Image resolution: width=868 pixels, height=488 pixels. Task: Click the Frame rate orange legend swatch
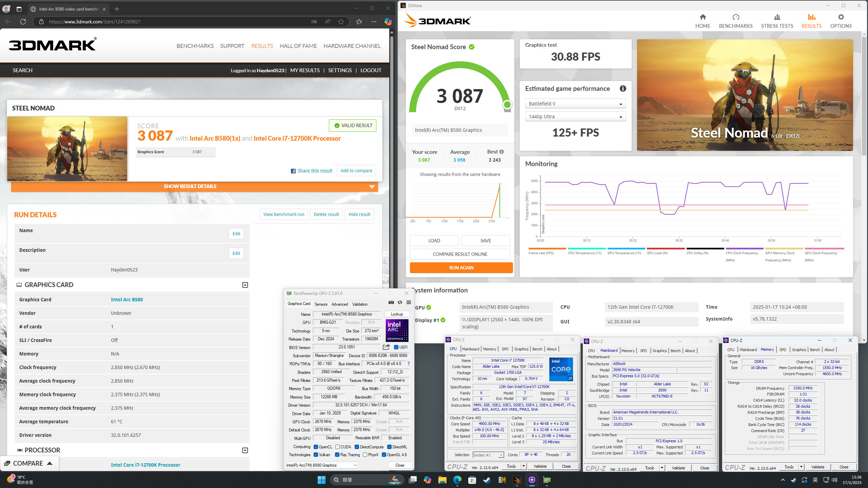pyautogui.click(x=547, y=248)
